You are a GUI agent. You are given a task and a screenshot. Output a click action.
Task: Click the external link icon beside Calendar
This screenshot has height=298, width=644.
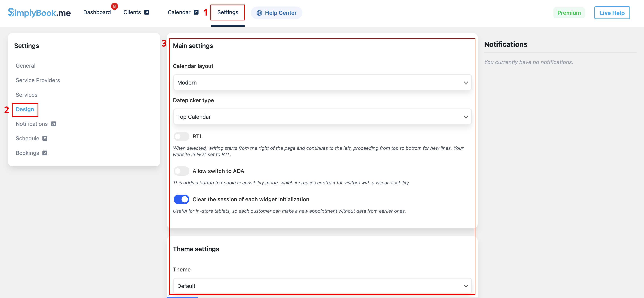(x=196, y=12)
